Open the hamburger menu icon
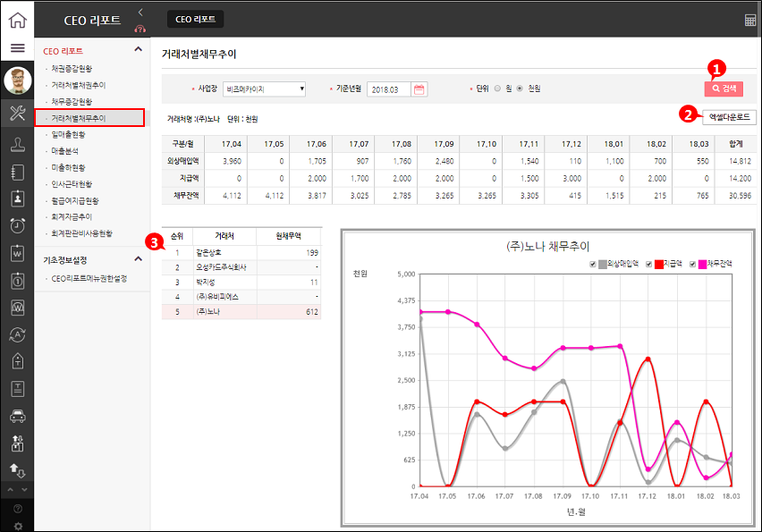This screenshot has height=532, width=762. (17, 48)
